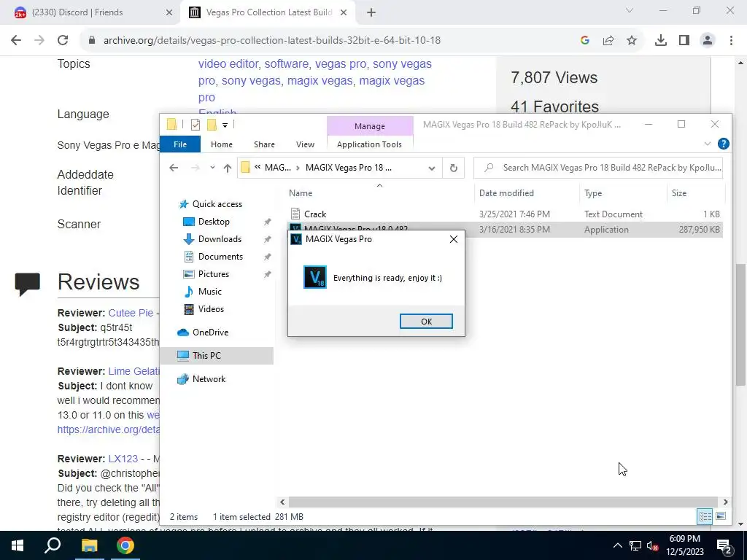The image size is (747, 560).
Task: Open the Application Tools tab
Action: [369, 144]
